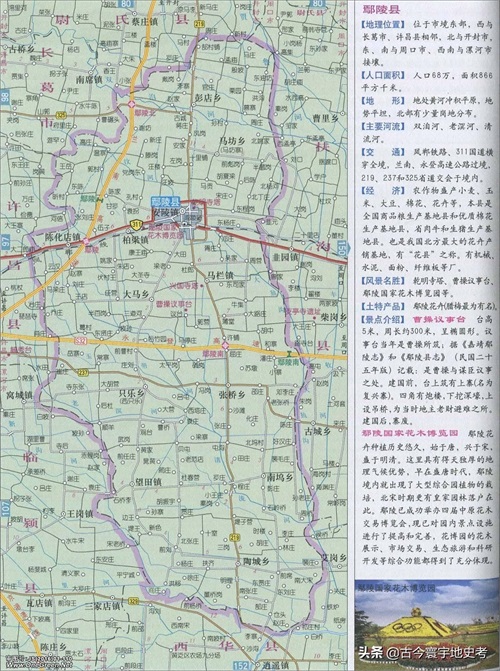Select the 152 map grid marker
This screenshot has height=671, width=500.
[x=241, y=665]
